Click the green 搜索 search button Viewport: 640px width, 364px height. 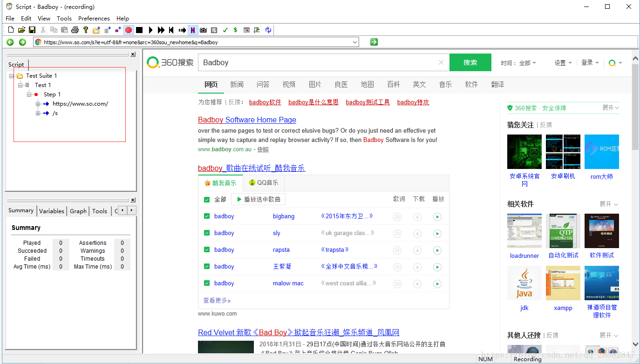(470, 62)
